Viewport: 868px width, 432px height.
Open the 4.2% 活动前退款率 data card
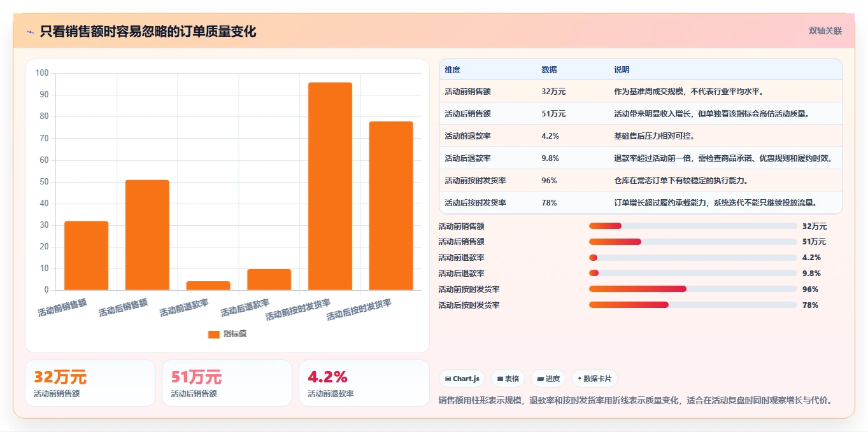[364, 383]
